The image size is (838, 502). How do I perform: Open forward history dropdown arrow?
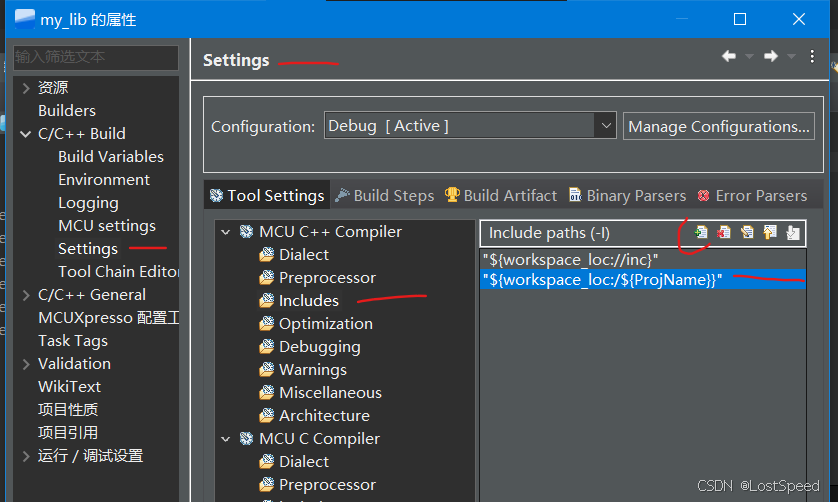(x=792, y=56)
